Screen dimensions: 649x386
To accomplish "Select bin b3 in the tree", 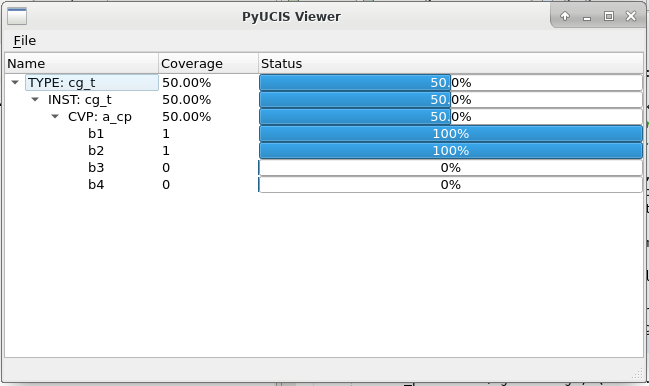I will (x=96, y=168).
